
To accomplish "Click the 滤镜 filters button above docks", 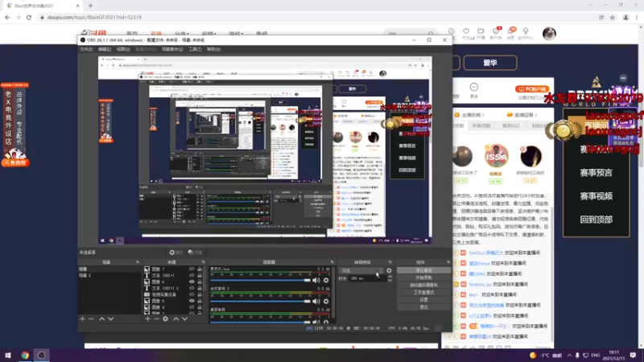I will (195, 253).
